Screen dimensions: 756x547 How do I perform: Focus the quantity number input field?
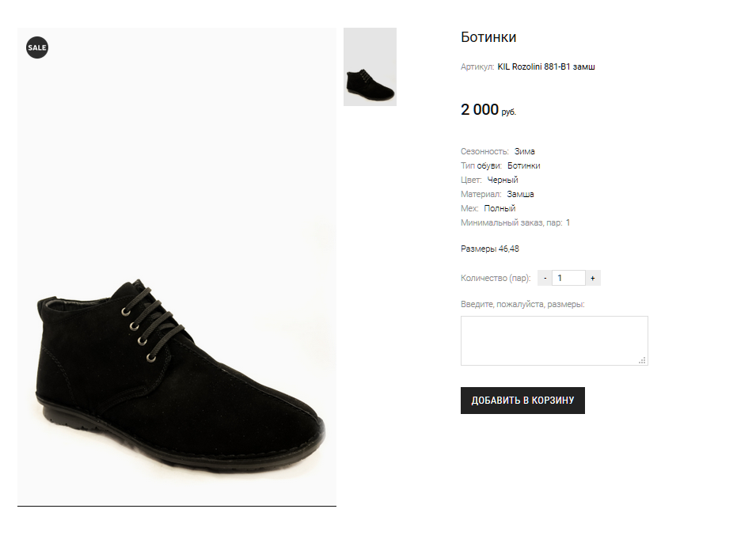click(x=568, y=278)
